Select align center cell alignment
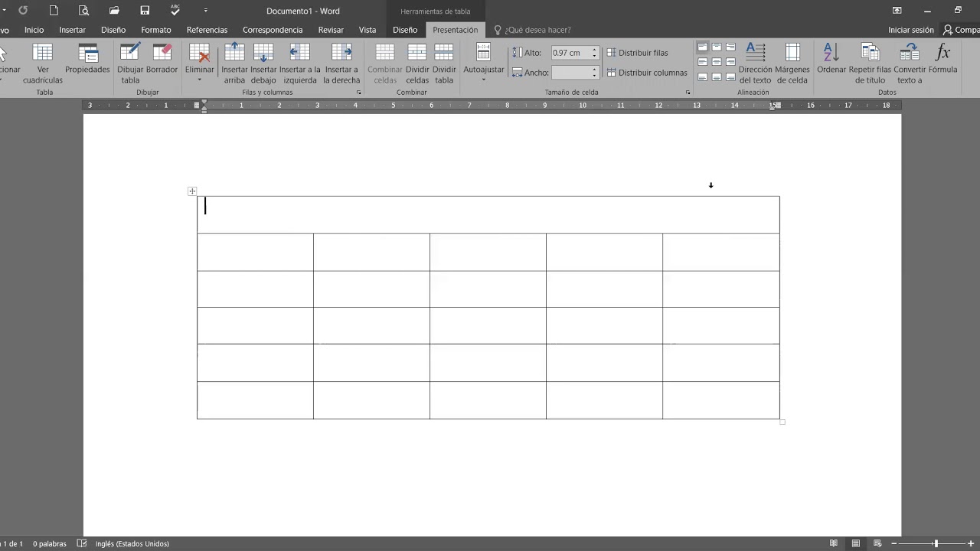This screenshot has height=551, width=980. [717, 62]
